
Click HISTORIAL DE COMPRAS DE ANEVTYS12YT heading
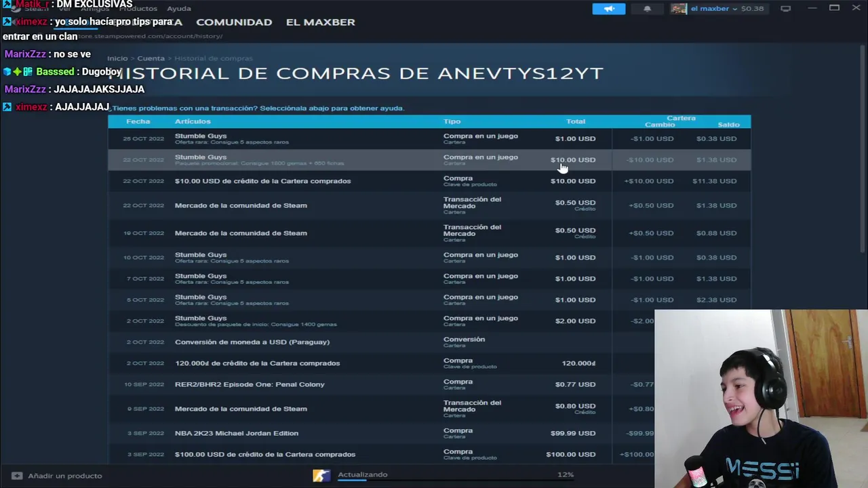(355, 73)
